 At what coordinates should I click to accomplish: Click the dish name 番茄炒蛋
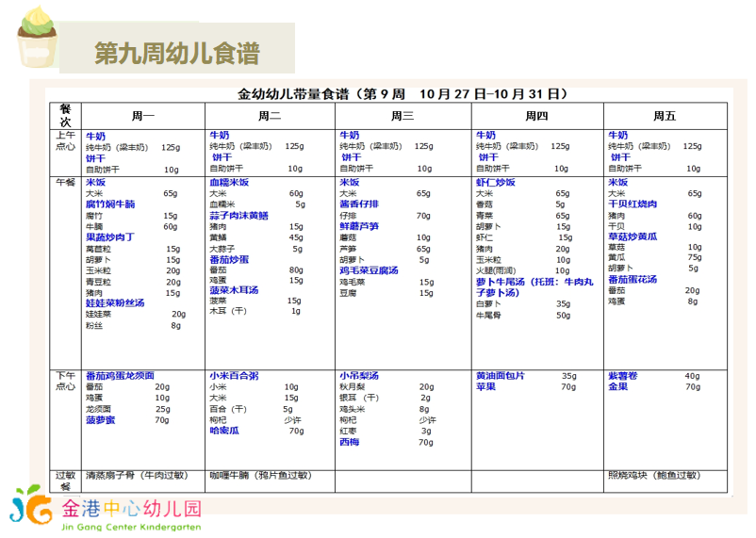click(x=229, y=259)
